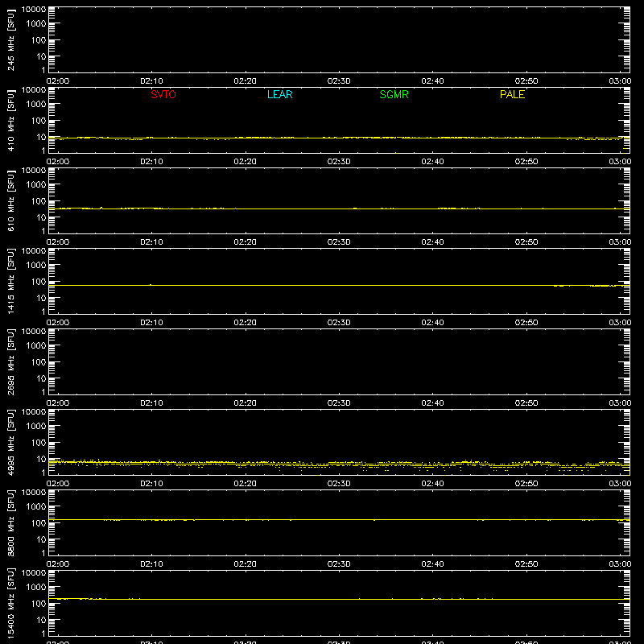644x644 pixels.
Task: Click 02:30 tick under the 245 MHz panel
Action: coord(339,81)
